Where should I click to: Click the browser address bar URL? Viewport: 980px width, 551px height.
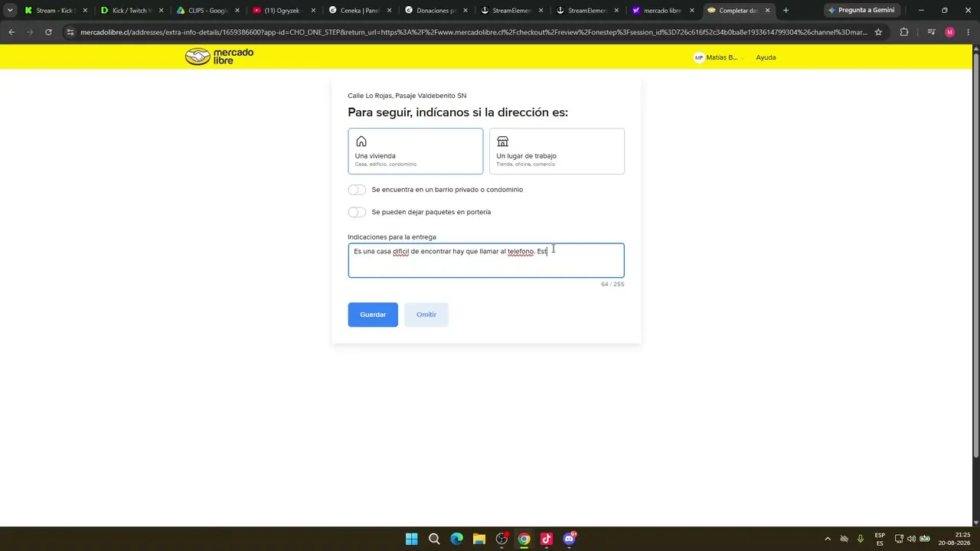point(473,32)
